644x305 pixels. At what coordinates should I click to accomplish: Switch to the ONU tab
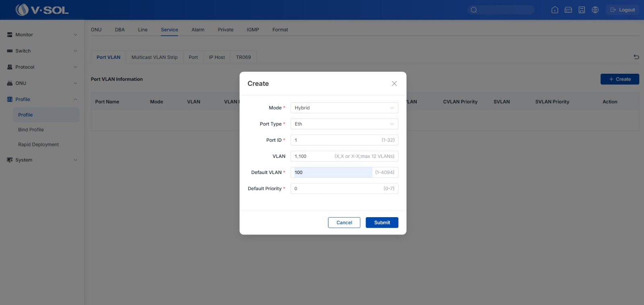[x=96, y=30]
